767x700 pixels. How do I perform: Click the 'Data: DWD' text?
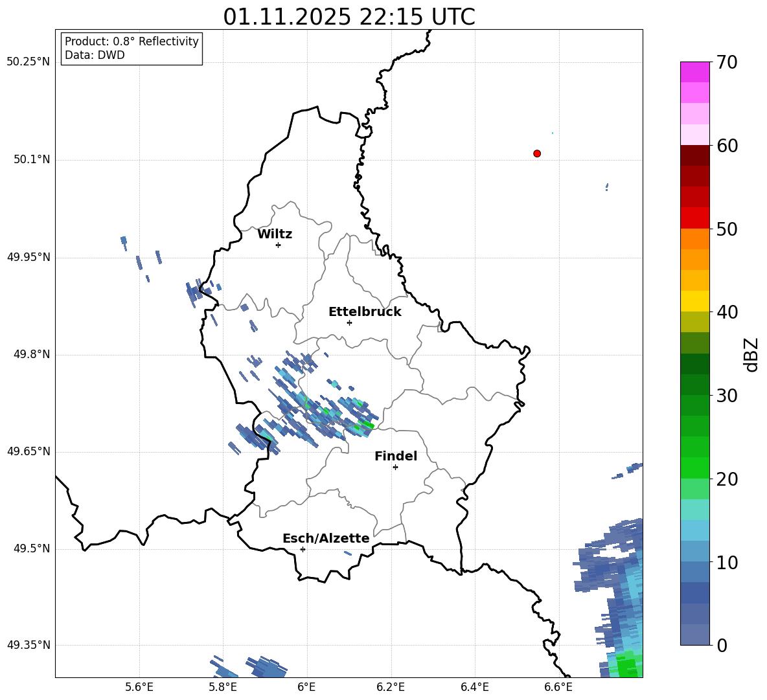point(95,55)
